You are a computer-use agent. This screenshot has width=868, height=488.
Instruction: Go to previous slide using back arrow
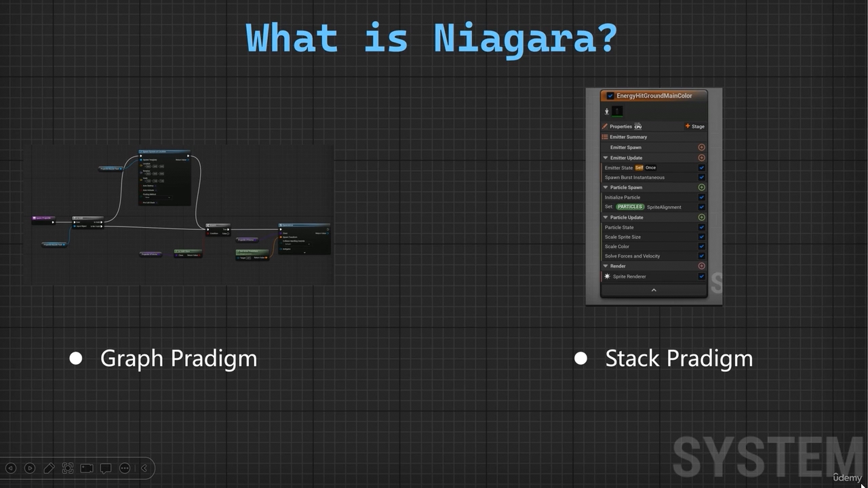(x=11, y=468)
